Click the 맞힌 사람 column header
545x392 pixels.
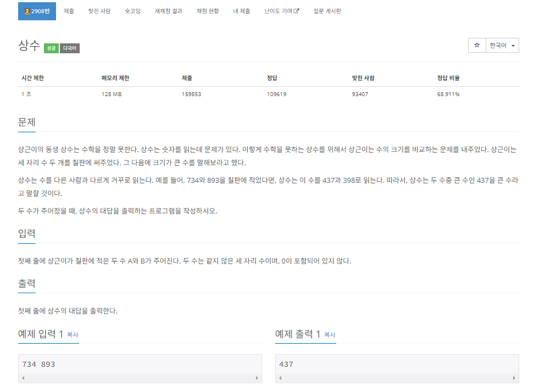(x=363, y=78)
